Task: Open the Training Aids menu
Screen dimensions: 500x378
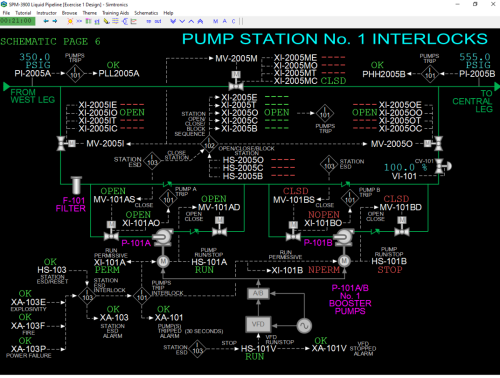Action: 115,13
